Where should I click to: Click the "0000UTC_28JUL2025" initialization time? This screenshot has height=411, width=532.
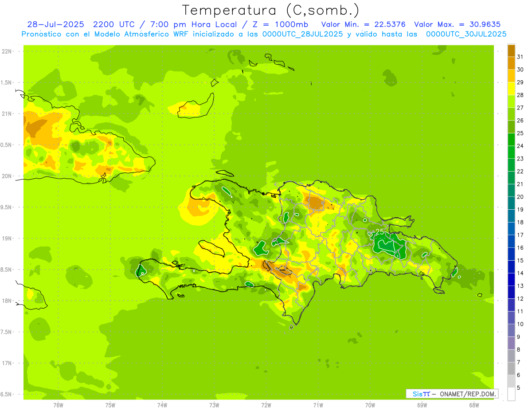[302, 34]
